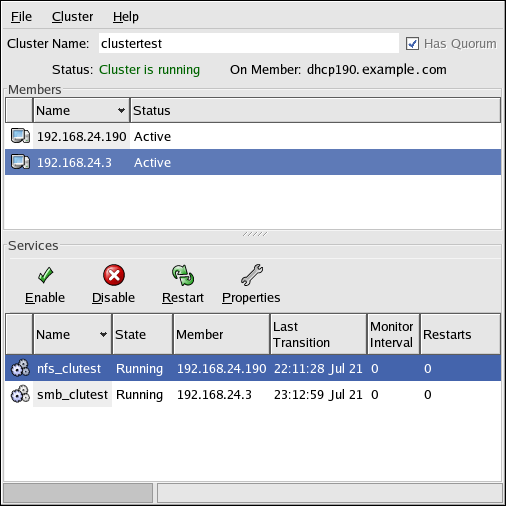Click the green Enable checkmark icon
The height and width of the screenshot is (506, 506).
tap(45, 275)
